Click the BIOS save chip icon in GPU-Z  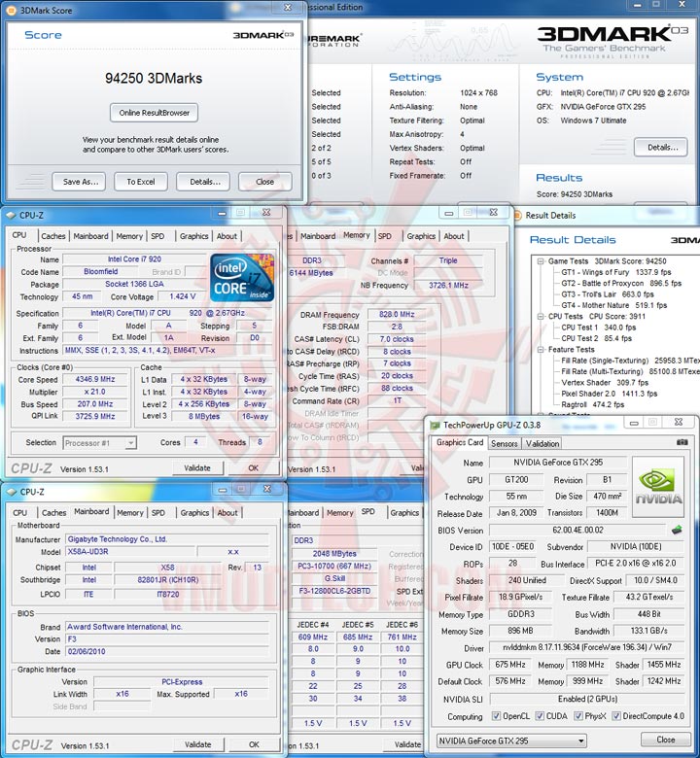point(677,530)
